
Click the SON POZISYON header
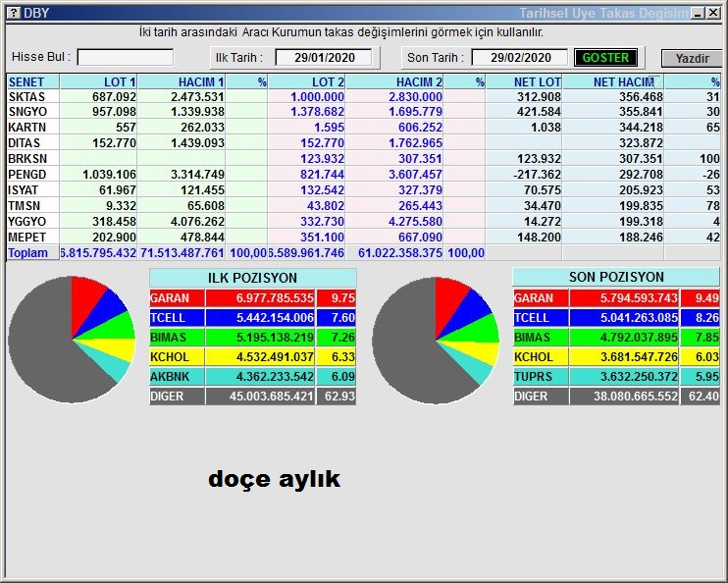coord(616,278)
